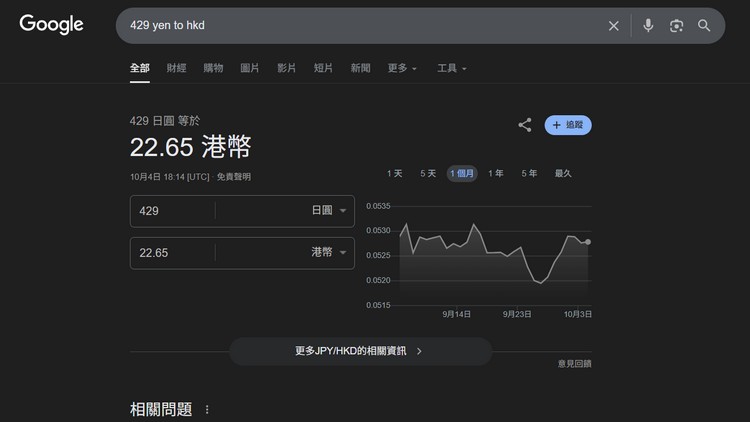Select the 1 天 time range
Viewport: 750px width, 422px height.
coord(395,174)
